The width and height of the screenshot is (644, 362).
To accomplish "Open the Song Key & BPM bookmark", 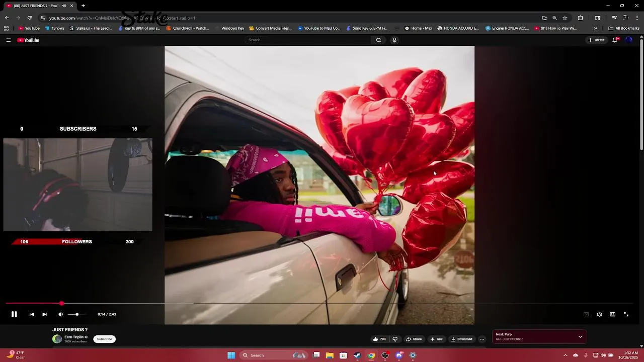I will coord(366,28).
